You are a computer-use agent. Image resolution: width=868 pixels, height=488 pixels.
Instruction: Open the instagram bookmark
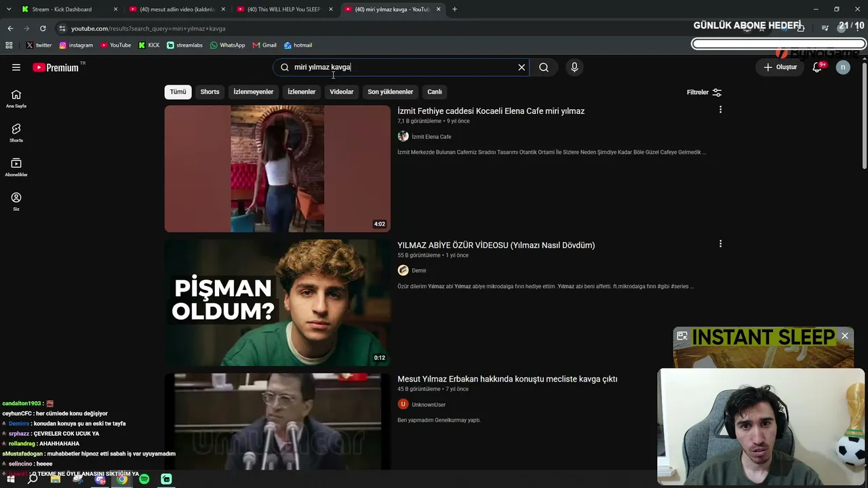tap(76, 45)
